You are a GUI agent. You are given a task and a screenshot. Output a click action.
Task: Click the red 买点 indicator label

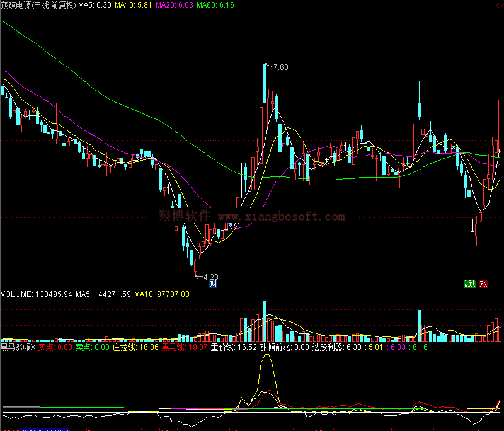[55, 347]
